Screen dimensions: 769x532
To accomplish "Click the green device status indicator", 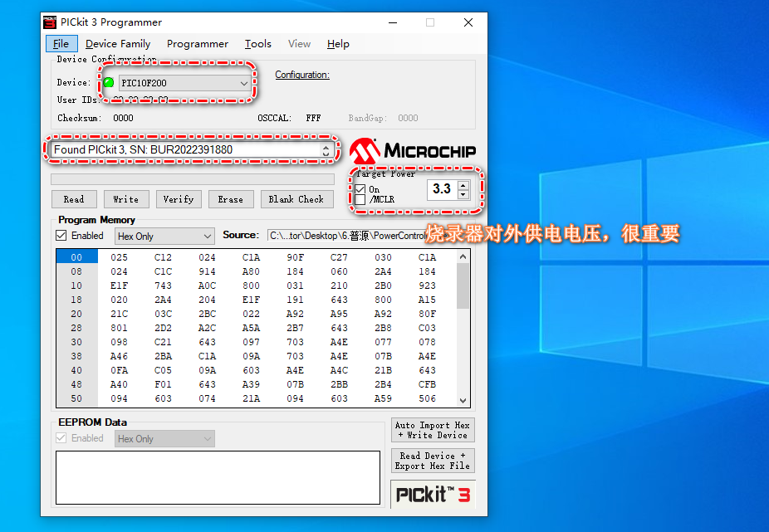I will coord(109,82).
